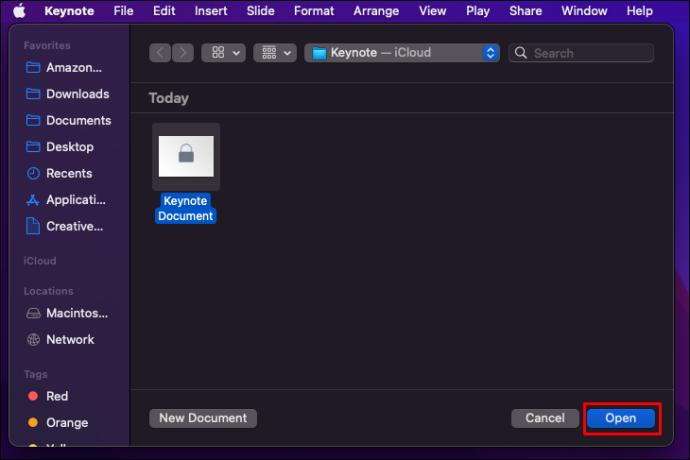Open the Arrange menu

pyautogui.click(x=376, y=11)
